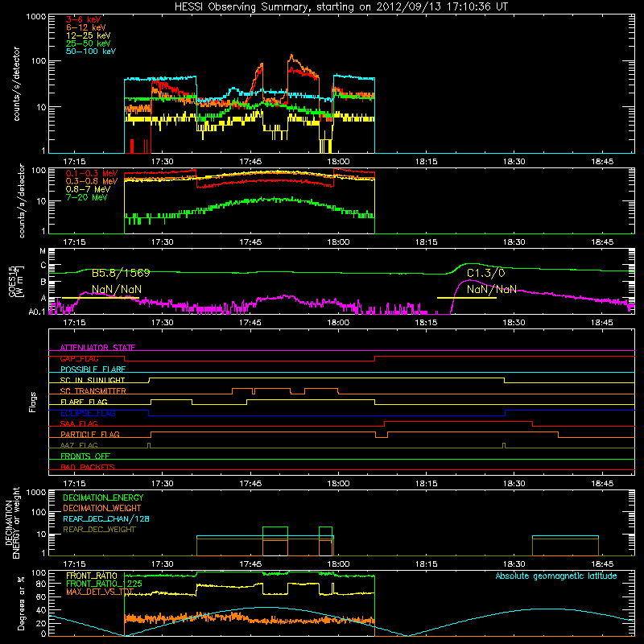Click the 18:00 tick label under the flags panel
The height and width of the screenshot is (644, 644).
(x=338, y=484)
